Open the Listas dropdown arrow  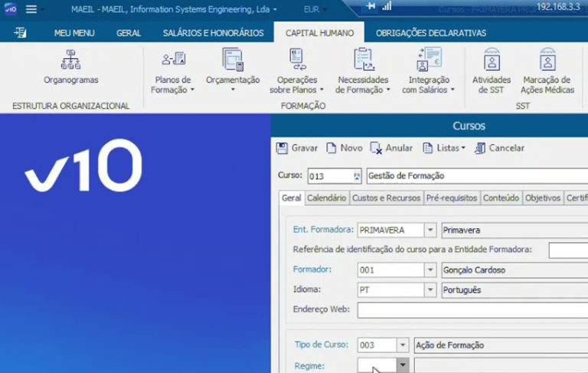coord(463,148)
